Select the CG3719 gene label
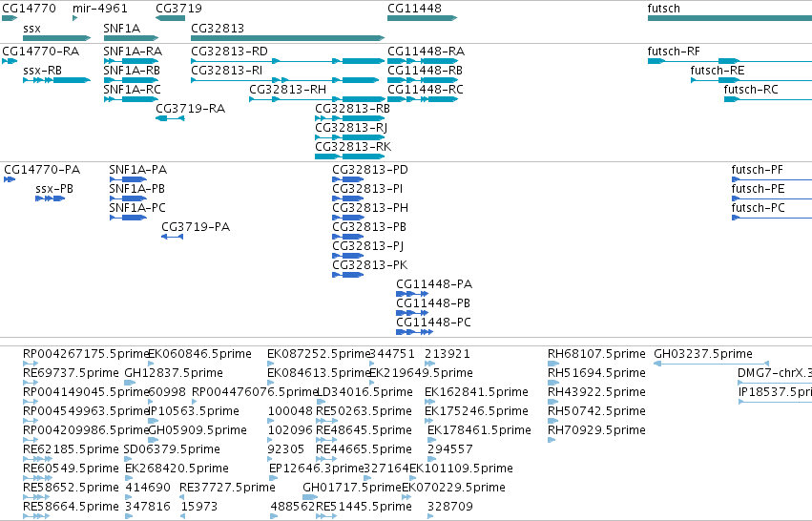This screenshot has width=812, height=521. click(178, 9)
